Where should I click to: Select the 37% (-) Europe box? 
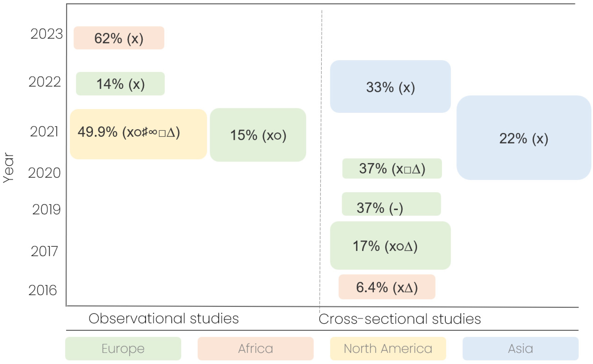391,204
